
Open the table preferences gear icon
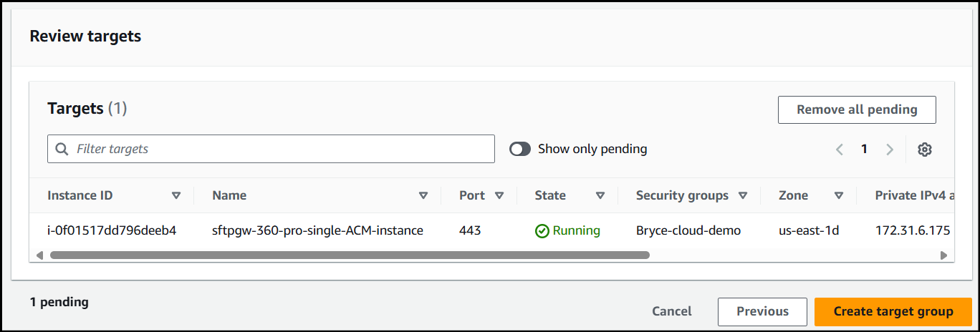pos(925,150)
